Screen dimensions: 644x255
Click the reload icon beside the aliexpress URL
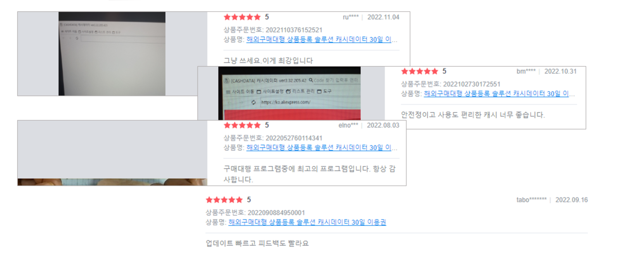(253, 102)
